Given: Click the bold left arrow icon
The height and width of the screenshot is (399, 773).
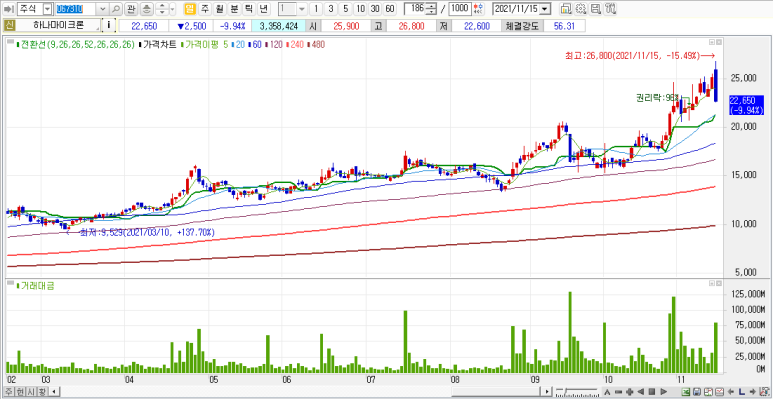Looking at the screenshot, I should point(730,392).
